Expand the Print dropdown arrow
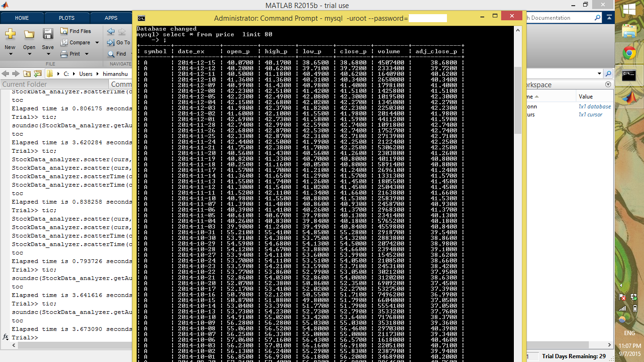644x362 pixels. [87, 54]
